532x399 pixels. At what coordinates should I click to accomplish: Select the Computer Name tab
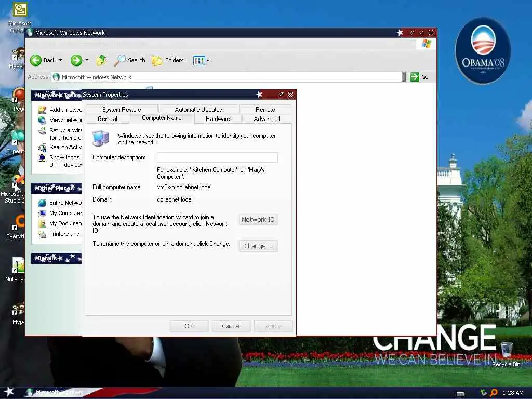[162, 118]
